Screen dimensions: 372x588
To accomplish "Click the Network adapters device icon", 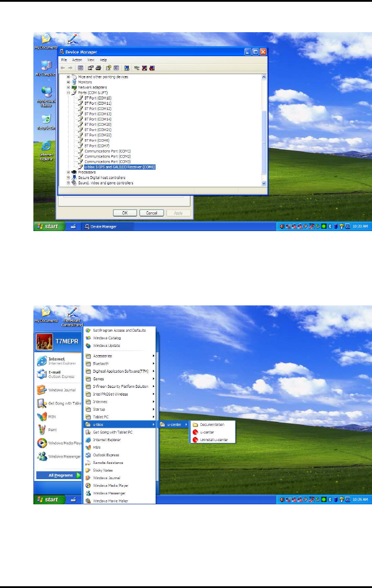I will (x=74, y=87).
